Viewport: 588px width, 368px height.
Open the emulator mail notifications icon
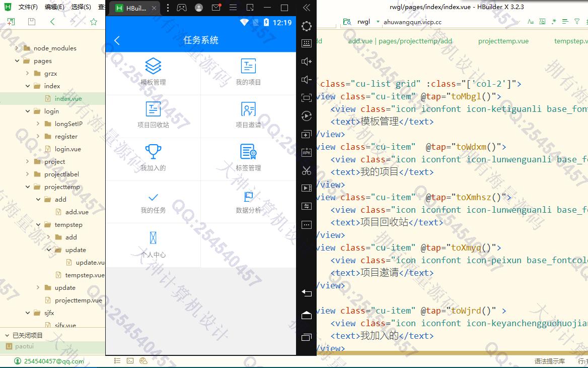(x=216, y=7)
